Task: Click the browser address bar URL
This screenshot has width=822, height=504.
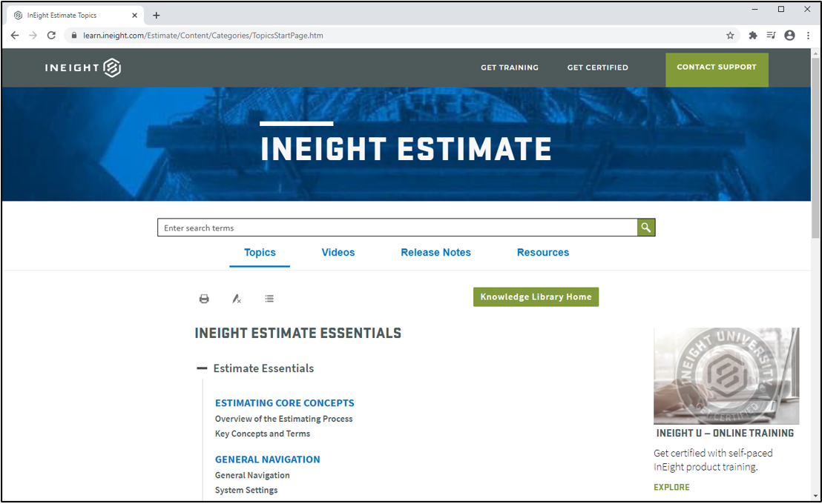Action: (x=203, y=35)
